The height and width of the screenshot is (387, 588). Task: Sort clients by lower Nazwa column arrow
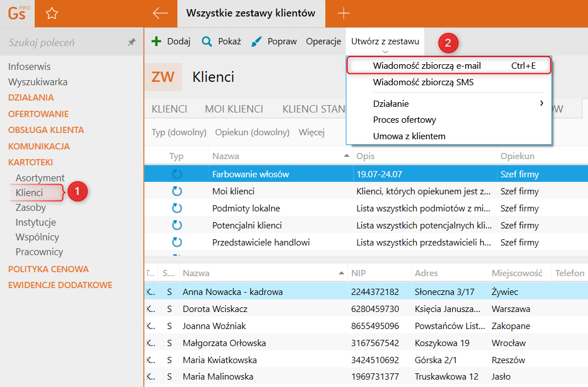pos(341,273)
